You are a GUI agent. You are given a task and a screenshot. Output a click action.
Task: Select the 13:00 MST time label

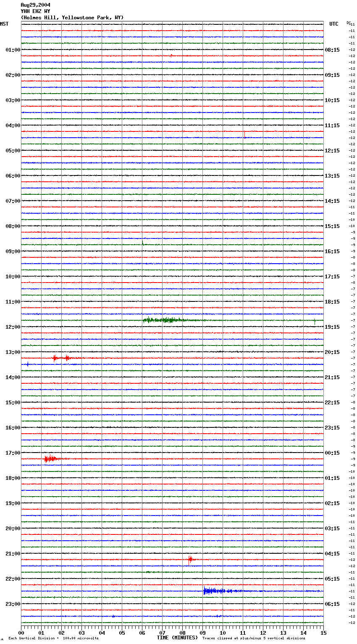[13, 352]
